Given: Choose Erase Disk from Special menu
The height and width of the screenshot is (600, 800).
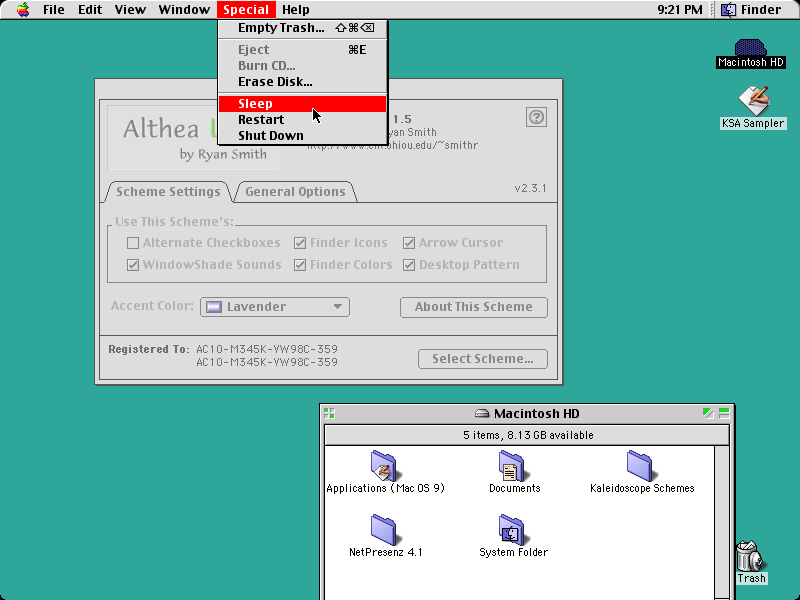Looking at the screenshot, I should tap(303, 82).
